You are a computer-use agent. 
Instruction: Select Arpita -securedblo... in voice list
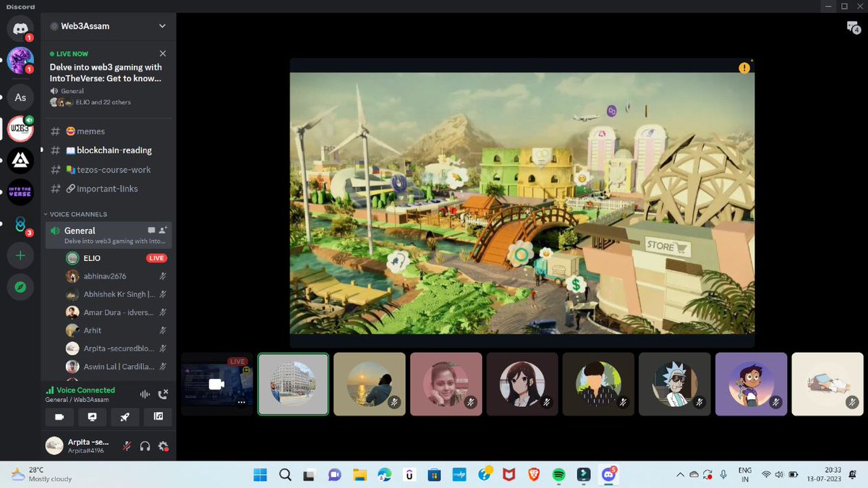point(116,348)
